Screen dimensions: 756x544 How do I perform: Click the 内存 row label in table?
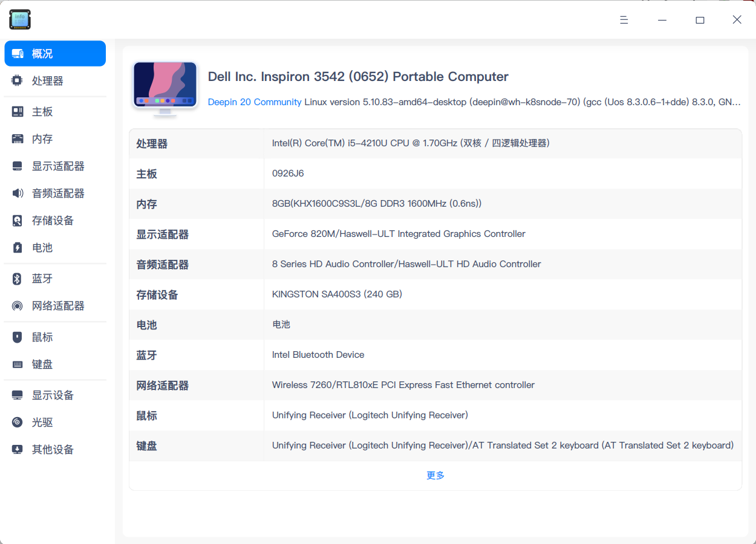pyautogui.click(x=146, y=204)
